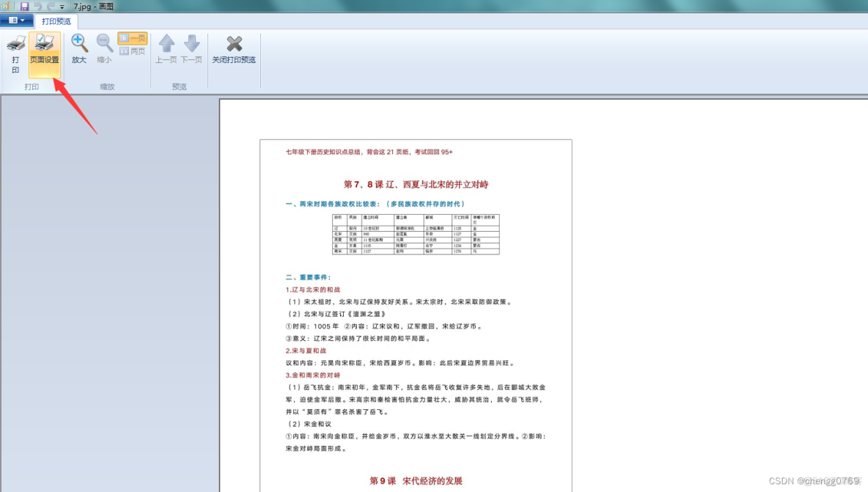Click the comparison table in the preview page
This screenshot has width=868, height=492.
point(416,234)
